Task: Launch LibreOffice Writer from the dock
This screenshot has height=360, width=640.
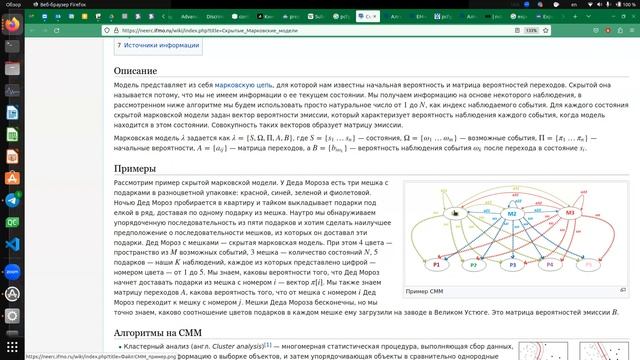Action: 12,112
